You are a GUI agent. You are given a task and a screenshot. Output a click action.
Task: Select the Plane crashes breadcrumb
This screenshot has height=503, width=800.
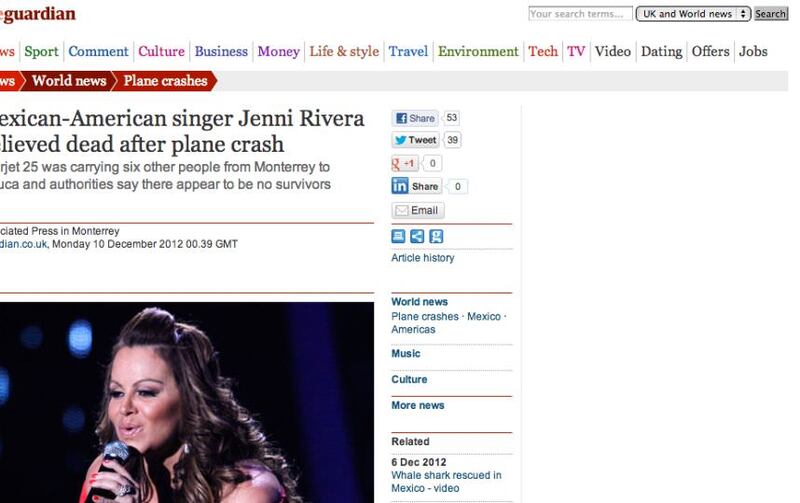click(165, 81)
